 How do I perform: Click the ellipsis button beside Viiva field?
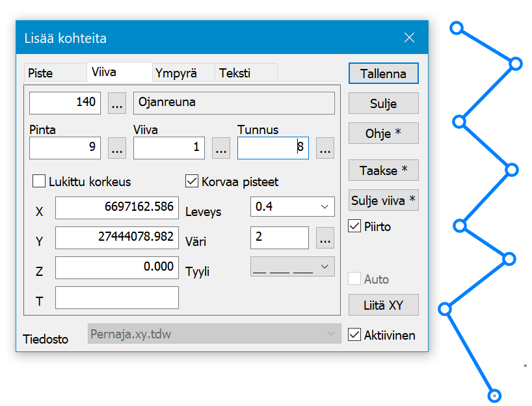click(x=221, y=148)
